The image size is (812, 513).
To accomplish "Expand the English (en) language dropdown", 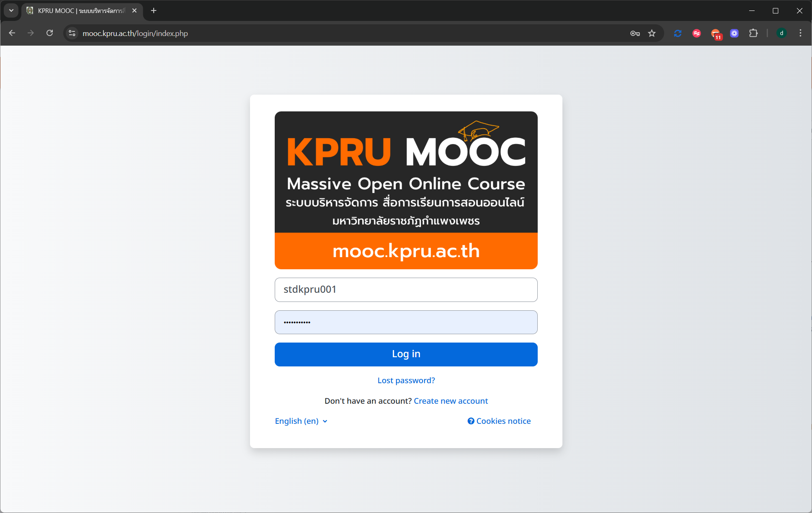I will tap(301, 421).
